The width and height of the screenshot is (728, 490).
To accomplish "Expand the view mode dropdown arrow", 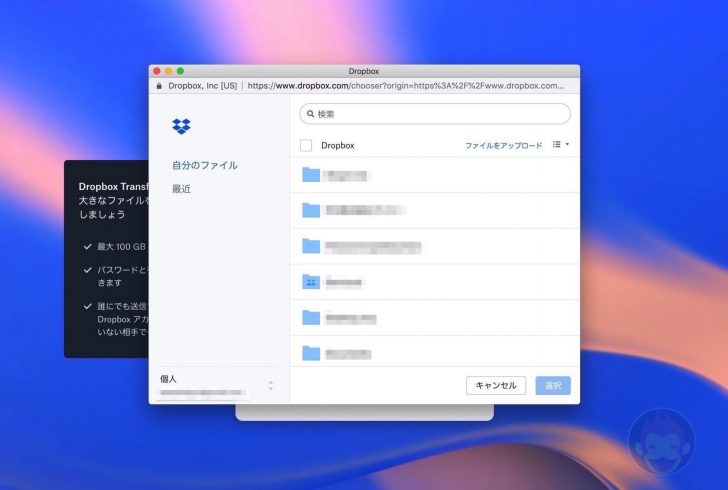I will tap(567, 144).
